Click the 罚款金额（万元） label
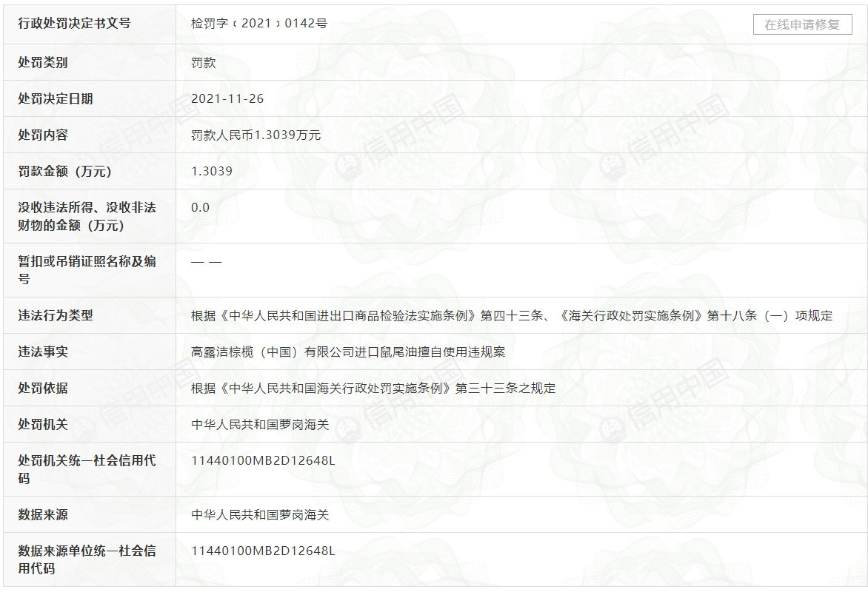 click(64, 172)
